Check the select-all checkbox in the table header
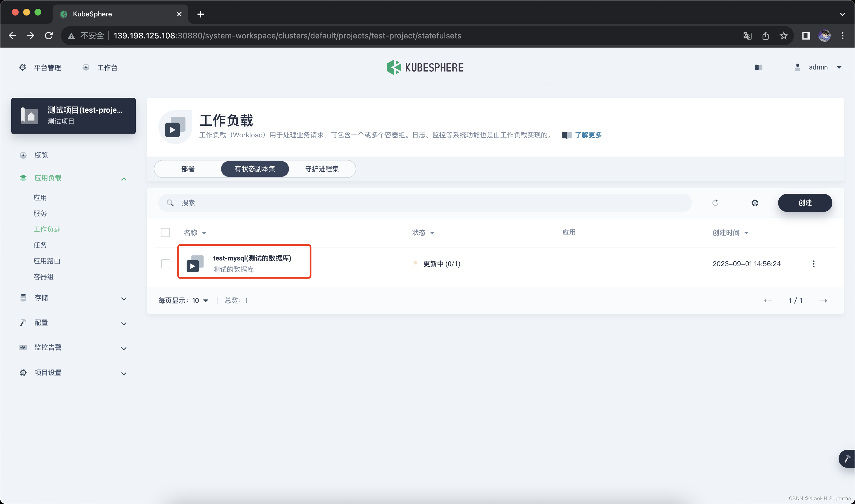 165,233
